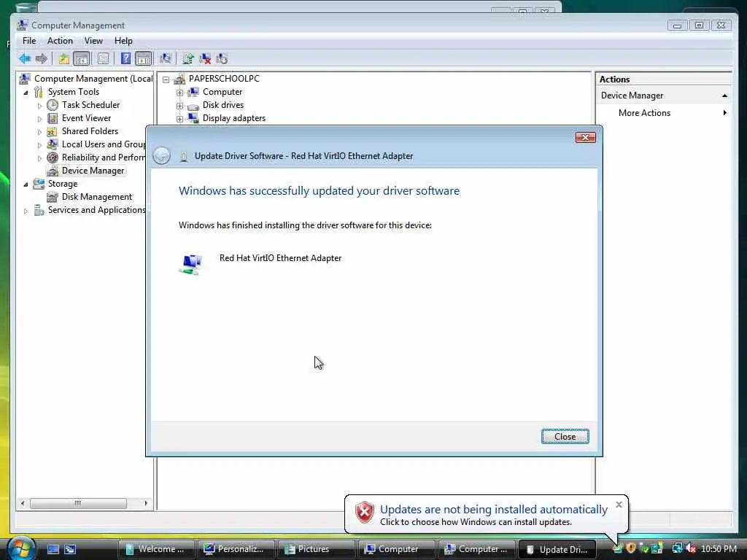Click the Back arrow toolbar icon
The width and height of the screenshot is (747, 560).
[25, 58]
